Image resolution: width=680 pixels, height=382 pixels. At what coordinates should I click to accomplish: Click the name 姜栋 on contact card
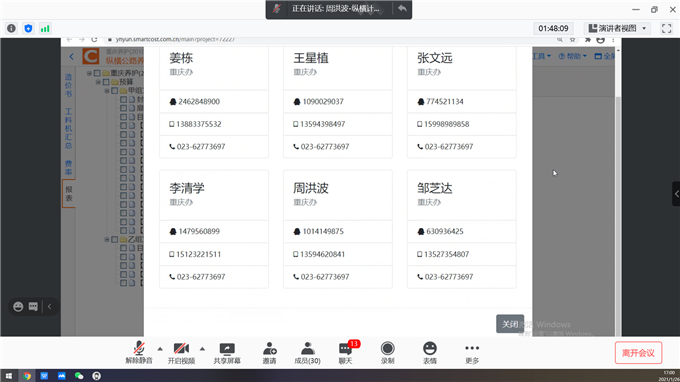click(181, 58)
